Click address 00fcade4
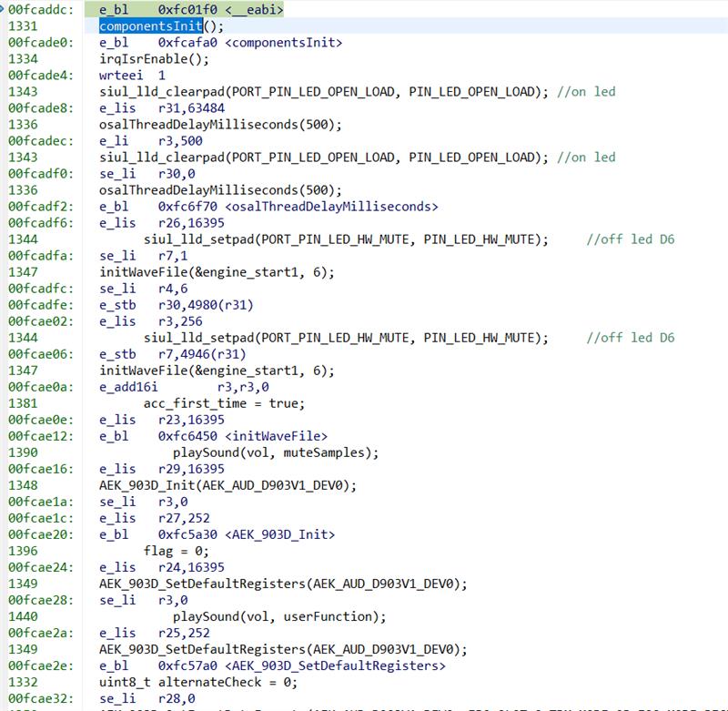The width and height of the screenshot is (728, 711). click(40, 76)
